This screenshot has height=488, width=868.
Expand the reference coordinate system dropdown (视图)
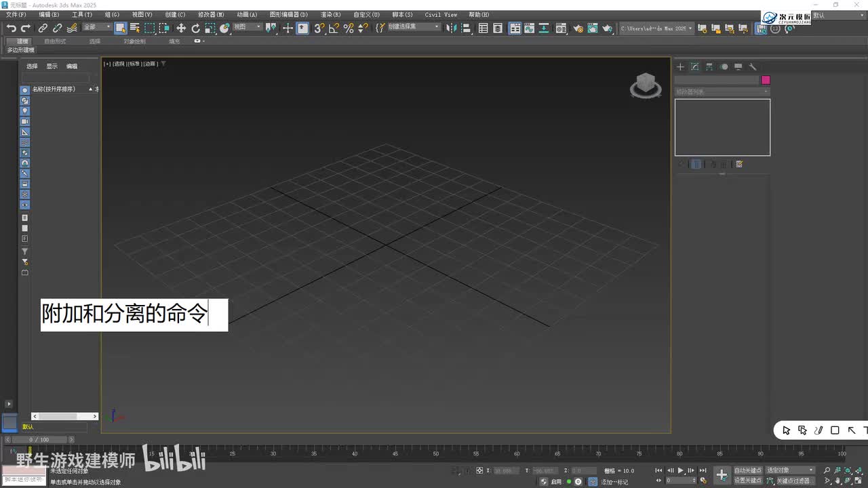click(247, 27)
